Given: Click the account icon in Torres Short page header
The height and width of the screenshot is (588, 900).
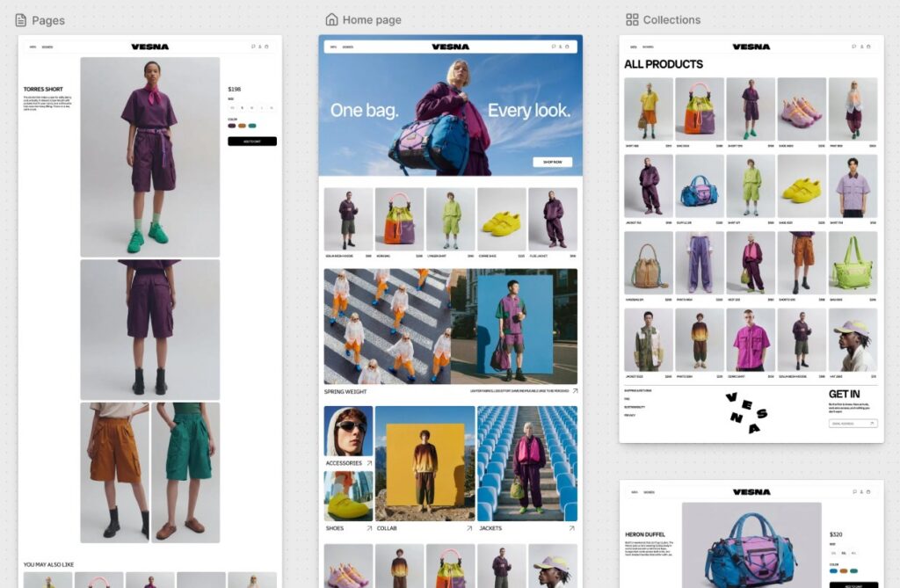Looking at the screenshot, I should pyautogui.click(x=260, y=47).
